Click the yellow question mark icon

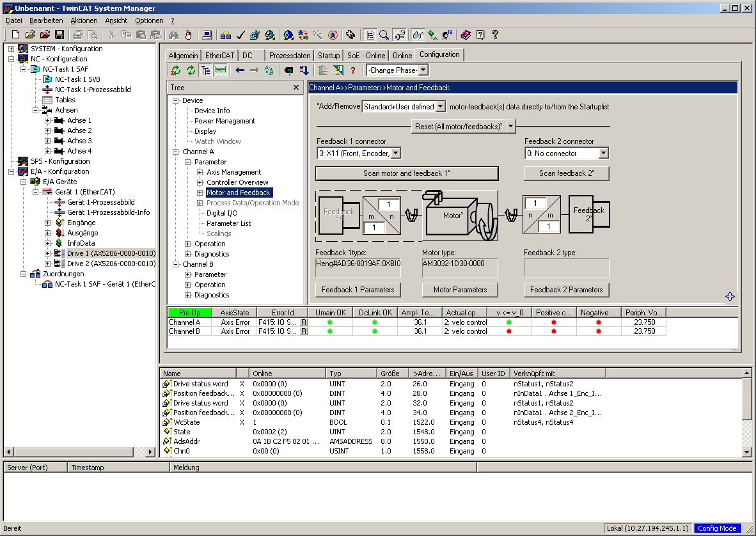pyautogui.click(x=495, y=35)
